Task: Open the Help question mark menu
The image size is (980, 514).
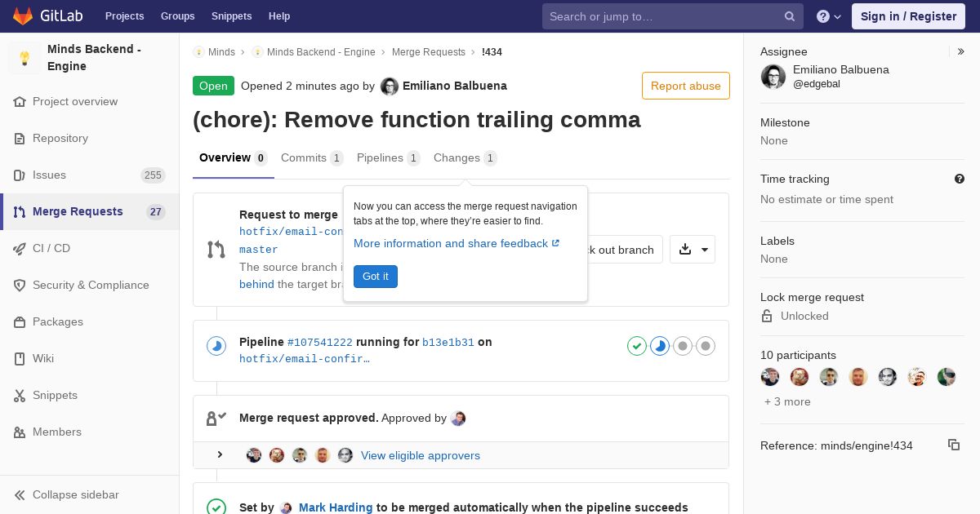Action: 828,16
